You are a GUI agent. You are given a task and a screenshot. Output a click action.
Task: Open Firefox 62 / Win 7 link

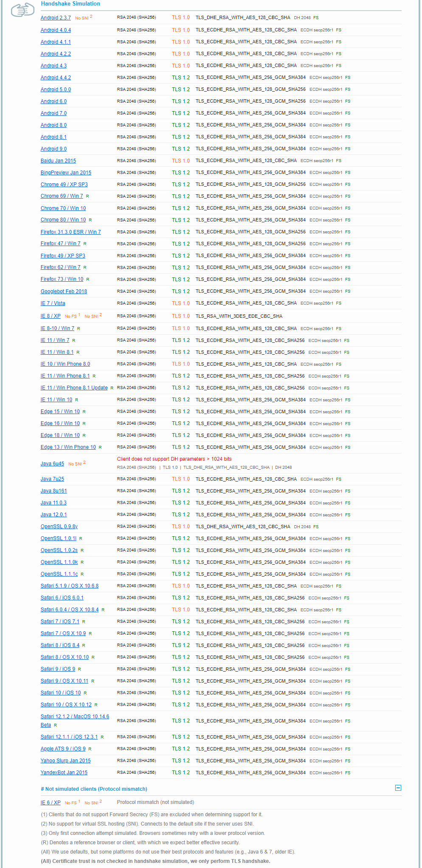tap(60, 267)
